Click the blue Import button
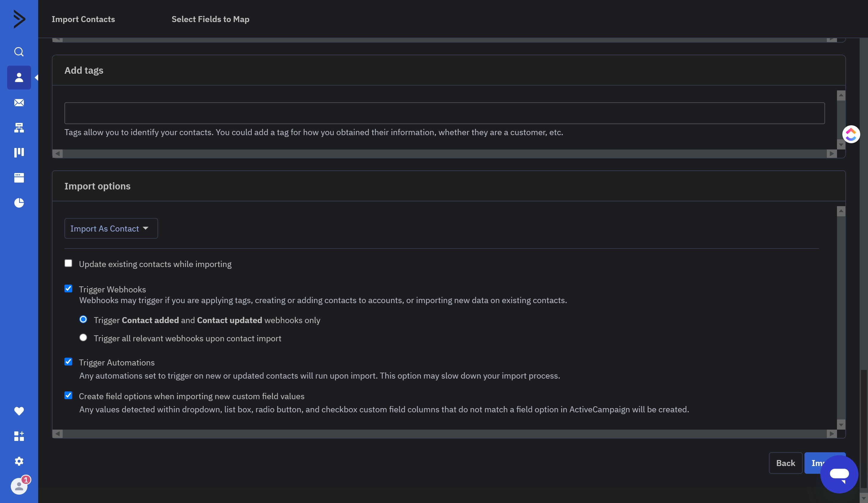Screen dimensions: 868x503 click(814, 463)
